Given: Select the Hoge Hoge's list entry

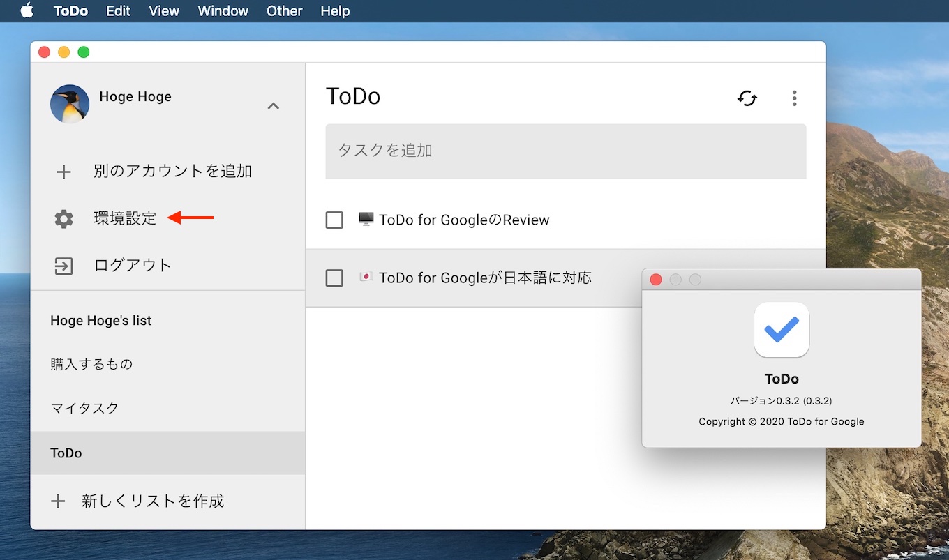Looking at the screenshot, I should (100, 321).
